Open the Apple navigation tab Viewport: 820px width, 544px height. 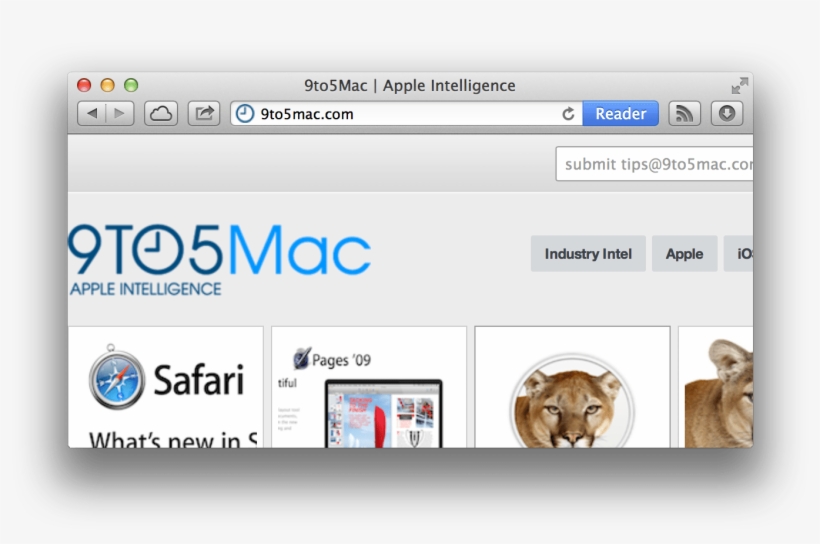(x=685, y=254)
